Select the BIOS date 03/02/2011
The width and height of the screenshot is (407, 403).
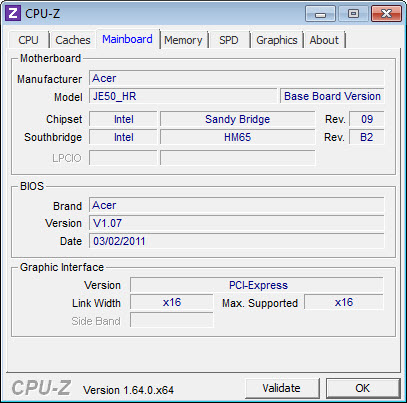click(237, 241)
